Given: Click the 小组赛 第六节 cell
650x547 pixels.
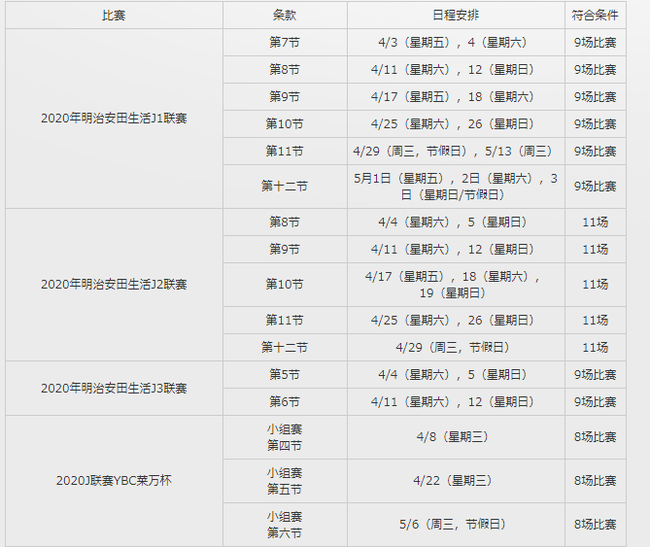Looking at the screenshot, I should click(x=285, y=525).
